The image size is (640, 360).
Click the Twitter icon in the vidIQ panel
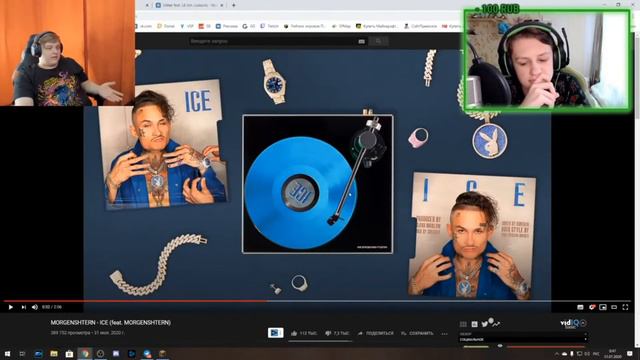(484, 324)
